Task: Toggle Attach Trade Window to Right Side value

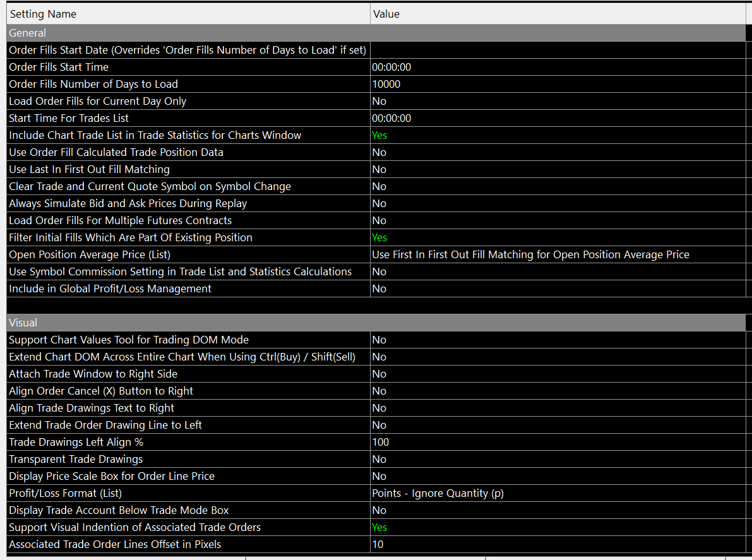Action: click(558, 374)
